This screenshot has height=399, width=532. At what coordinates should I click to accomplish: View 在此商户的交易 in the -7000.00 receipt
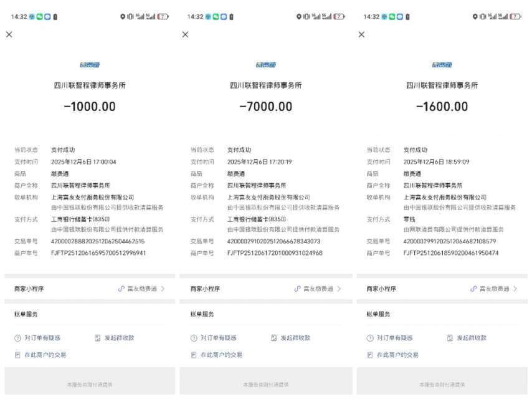coord(217,355)
